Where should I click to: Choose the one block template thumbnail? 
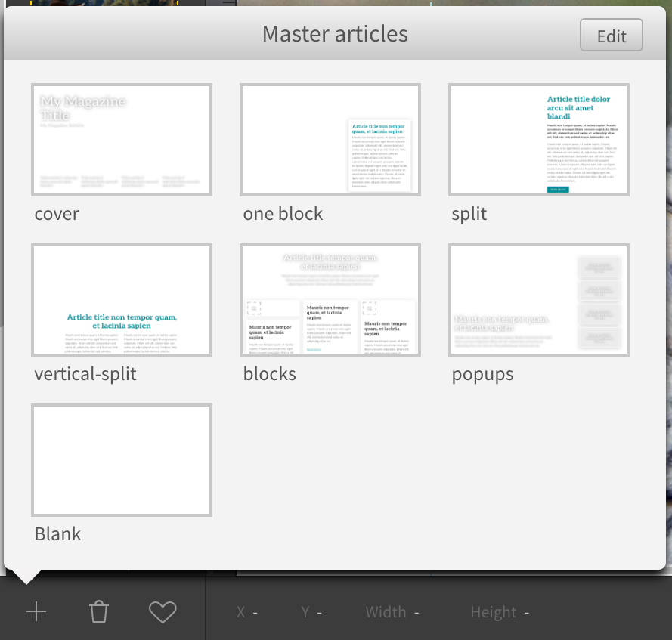click(x=330, y=140)
